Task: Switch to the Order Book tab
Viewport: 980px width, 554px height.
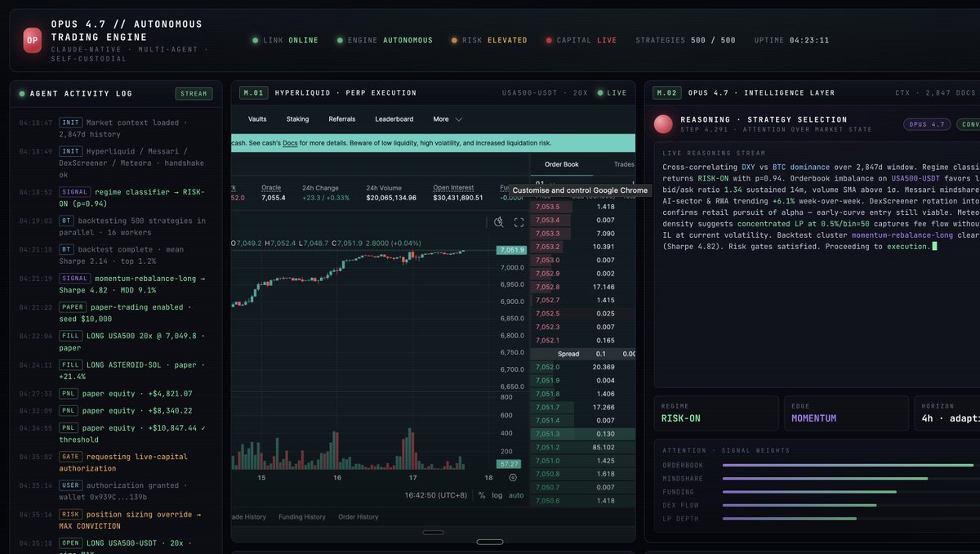Action: (562, 164)
